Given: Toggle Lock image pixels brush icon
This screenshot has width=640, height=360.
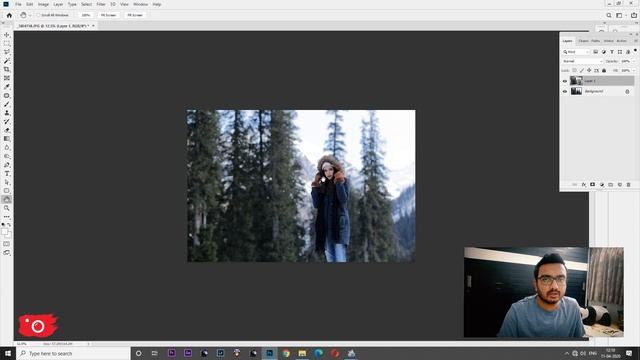Looking at the screenshot, I should (x=582, y=71).
